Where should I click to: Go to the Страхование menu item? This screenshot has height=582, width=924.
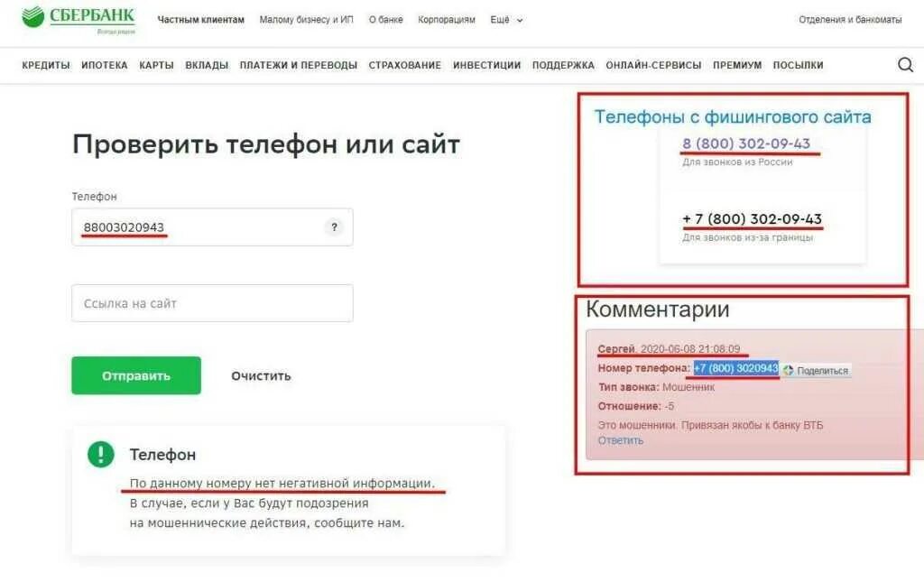(405, 65)
